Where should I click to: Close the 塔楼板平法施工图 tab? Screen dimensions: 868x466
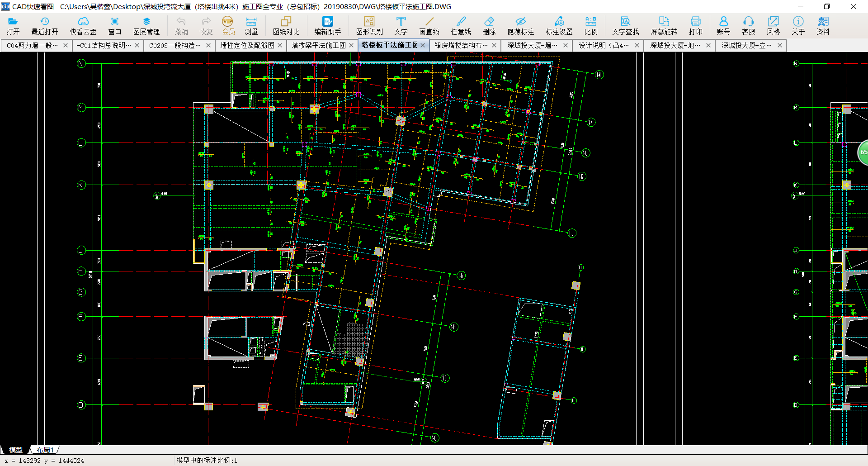423,45
